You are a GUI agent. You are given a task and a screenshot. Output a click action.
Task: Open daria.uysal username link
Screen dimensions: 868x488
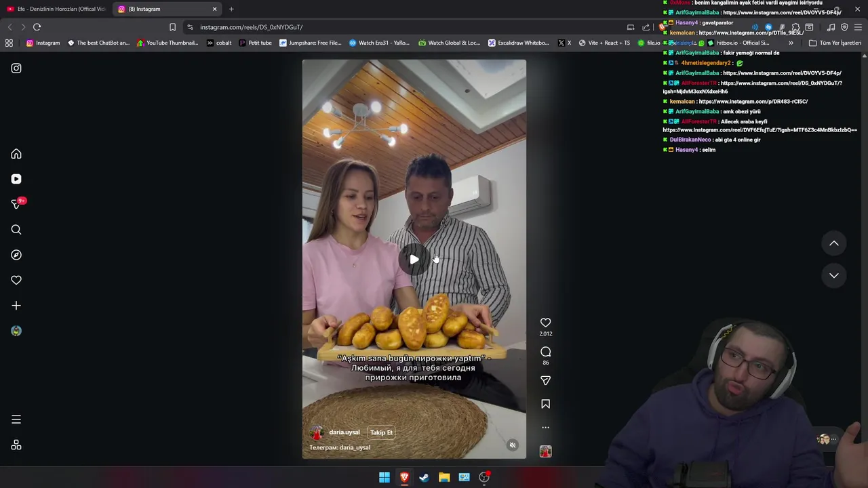[x=344, y=432]
